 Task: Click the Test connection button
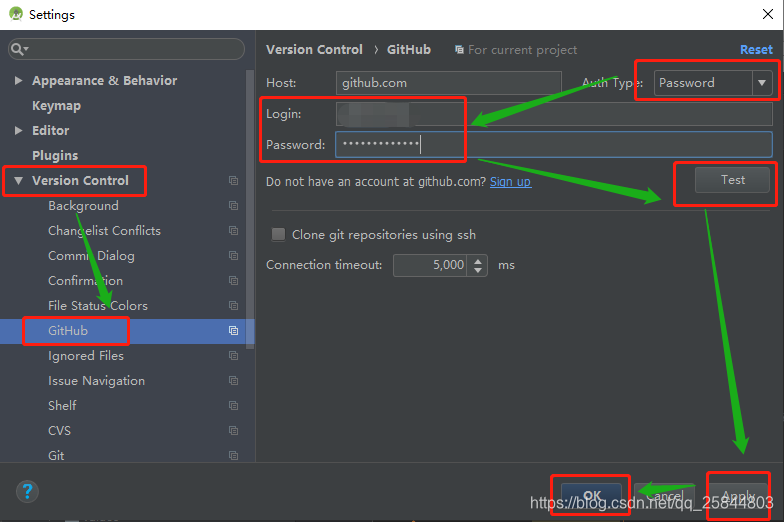click(x=732, y=180)
